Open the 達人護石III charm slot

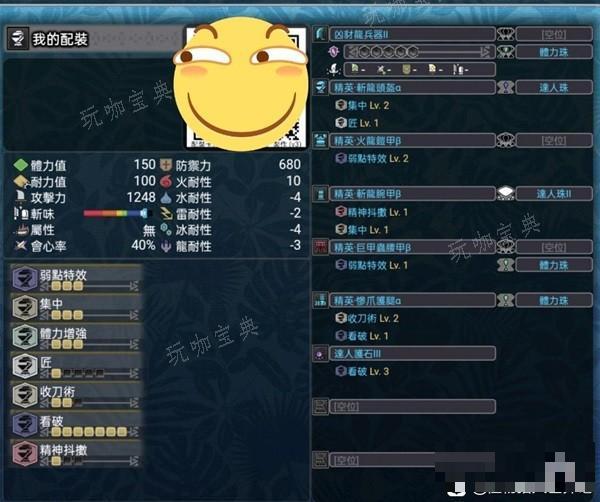[x=412, y=354]
